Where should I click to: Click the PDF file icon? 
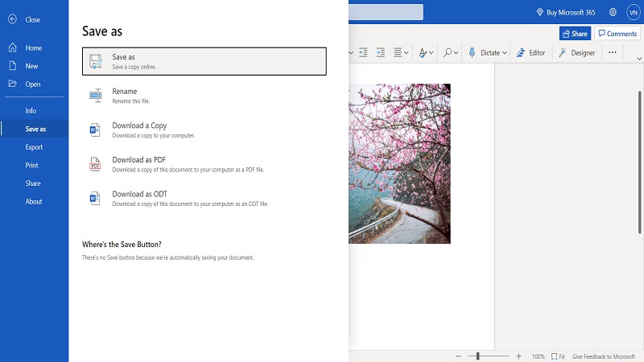click(95, 164)
